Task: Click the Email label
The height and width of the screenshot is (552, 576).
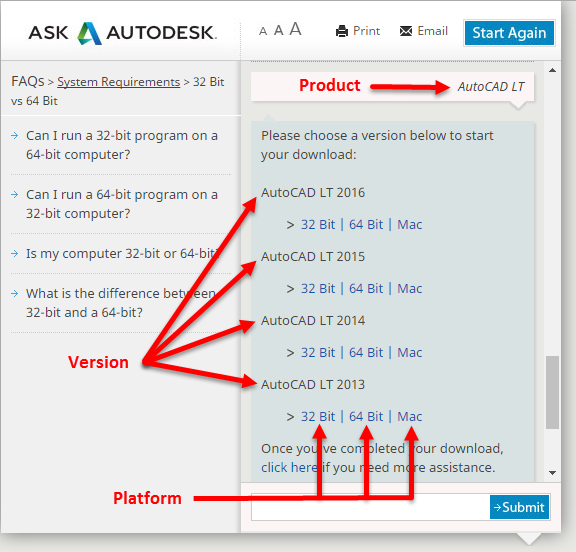Action: (432, 31)
